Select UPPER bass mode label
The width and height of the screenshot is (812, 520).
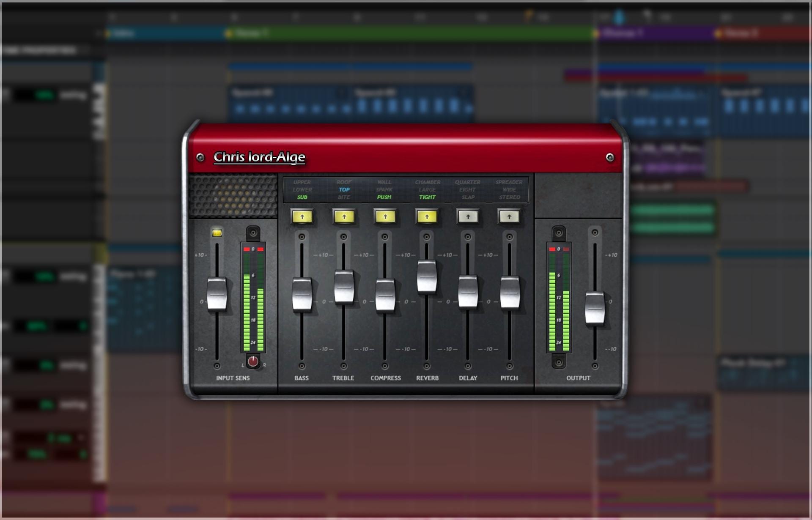302,182
